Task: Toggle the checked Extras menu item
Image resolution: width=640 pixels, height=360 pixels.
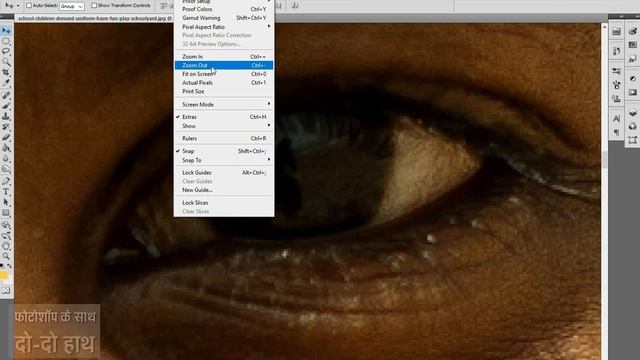Action: [x=224, y=117]
